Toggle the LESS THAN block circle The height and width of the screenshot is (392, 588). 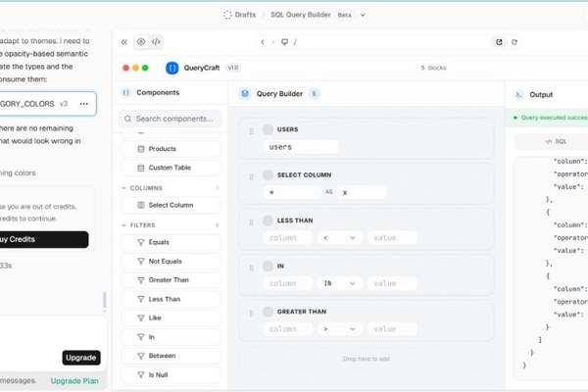point(268,220)
